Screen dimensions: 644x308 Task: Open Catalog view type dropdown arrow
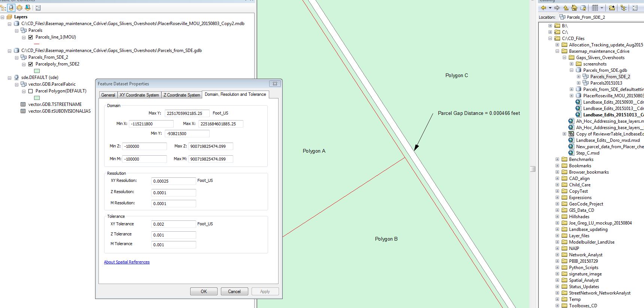[602, 8]
